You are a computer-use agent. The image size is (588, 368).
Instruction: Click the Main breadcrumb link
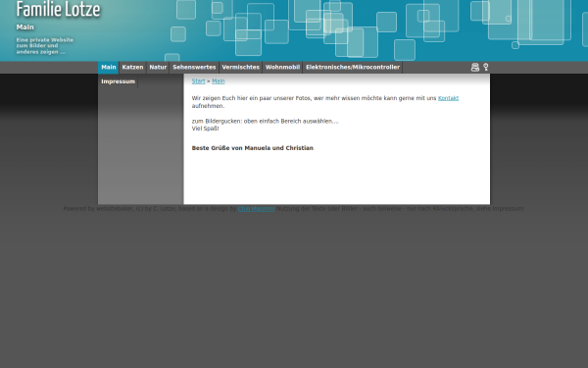click(219, 81)
